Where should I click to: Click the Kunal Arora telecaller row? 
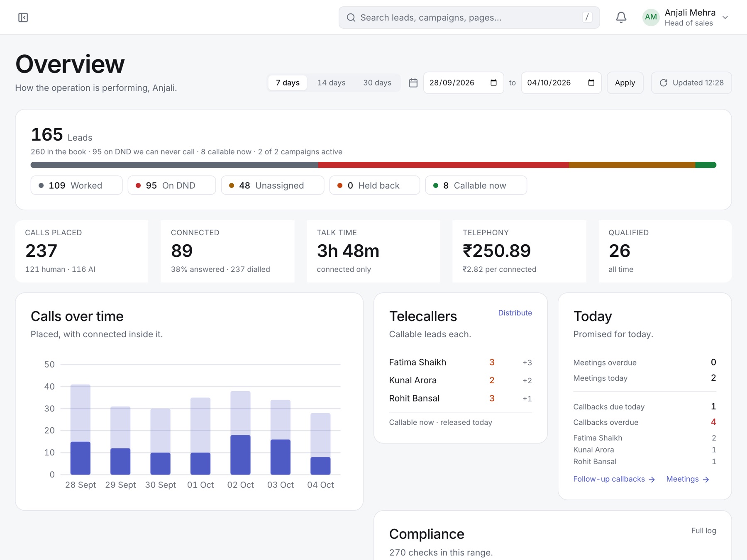point(460,380)
